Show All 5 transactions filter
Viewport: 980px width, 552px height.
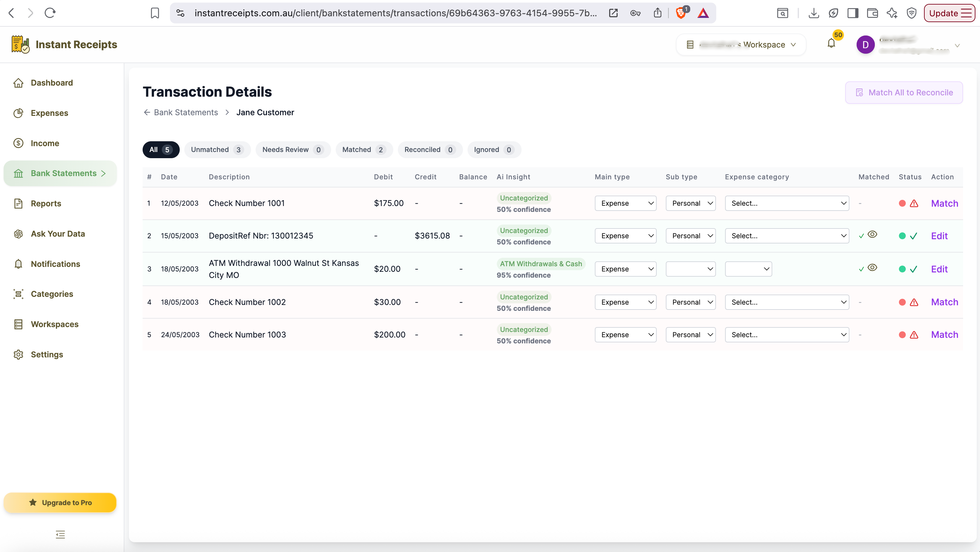pos(161,149)
